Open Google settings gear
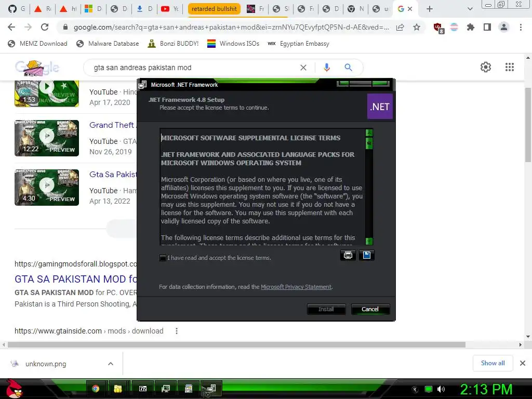 [486, 67]
